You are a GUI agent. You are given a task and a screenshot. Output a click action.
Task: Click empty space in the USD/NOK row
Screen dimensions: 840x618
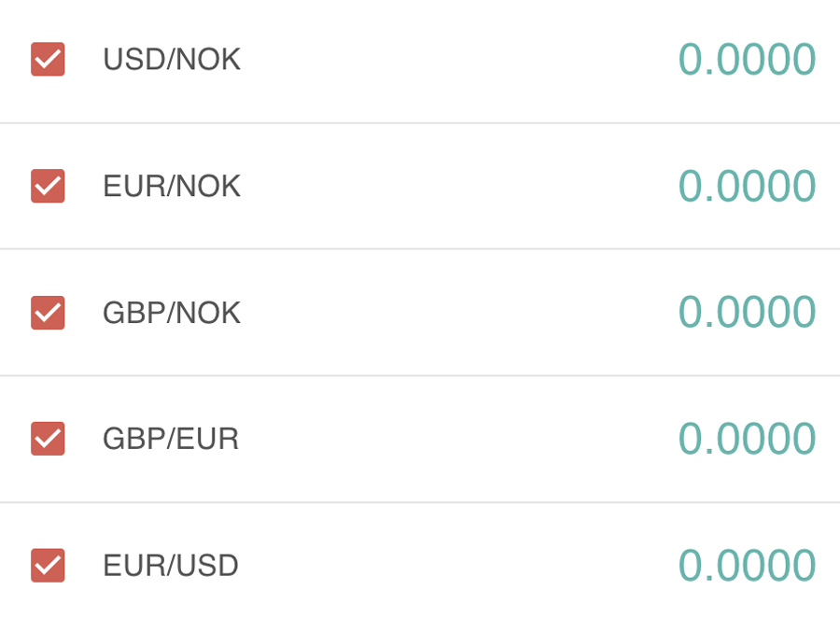pos(457,60)
